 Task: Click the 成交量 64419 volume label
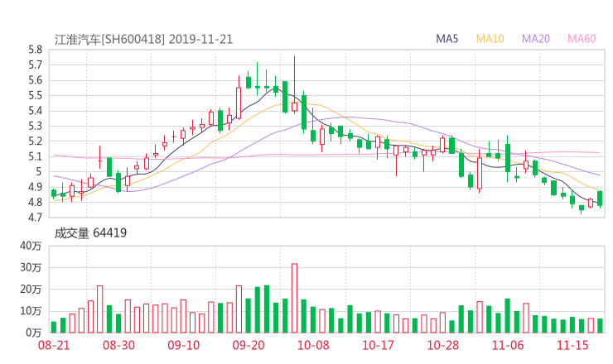coord(90,233)
